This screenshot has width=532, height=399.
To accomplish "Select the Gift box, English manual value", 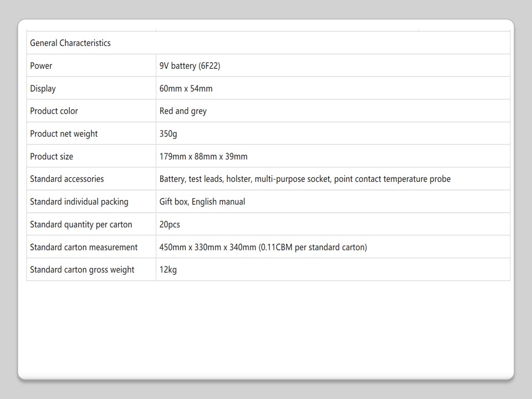I will pos(202,202).
